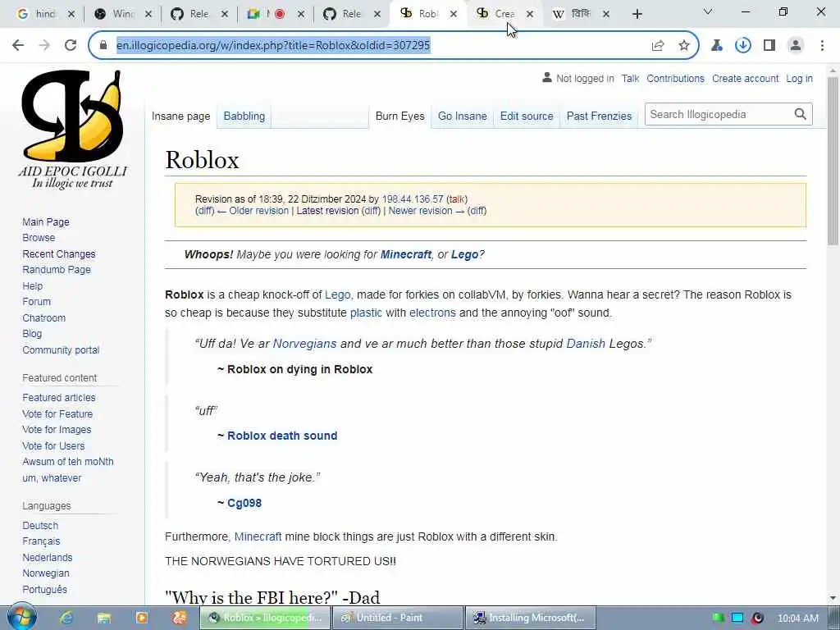This screenshot has height=630, width=840.
Task: Open the Contributions link
Action: [676, 79]
